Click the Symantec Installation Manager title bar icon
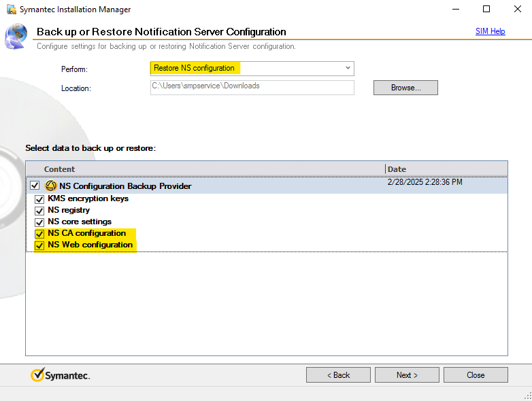The image size is (532, 401). (12, 10)
